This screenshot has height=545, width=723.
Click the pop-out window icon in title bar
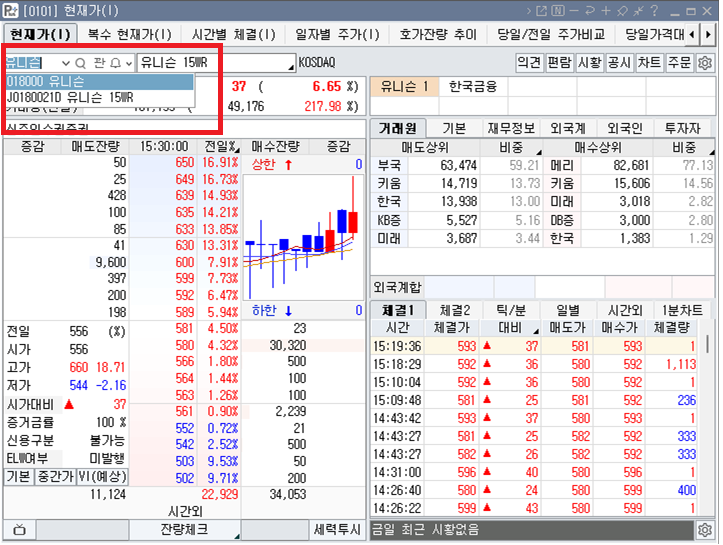(541, 10)
